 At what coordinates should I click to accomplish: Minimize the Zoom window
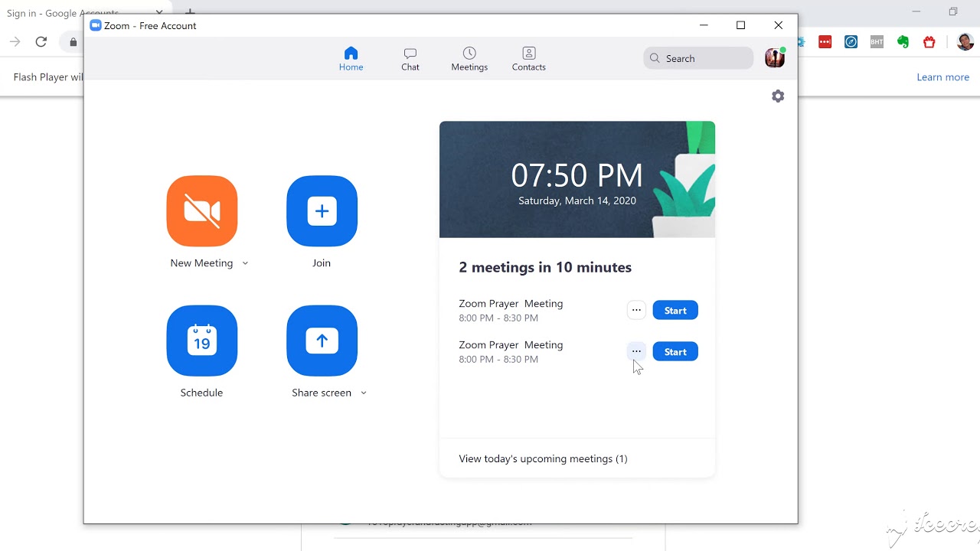(x=704, y=25)
